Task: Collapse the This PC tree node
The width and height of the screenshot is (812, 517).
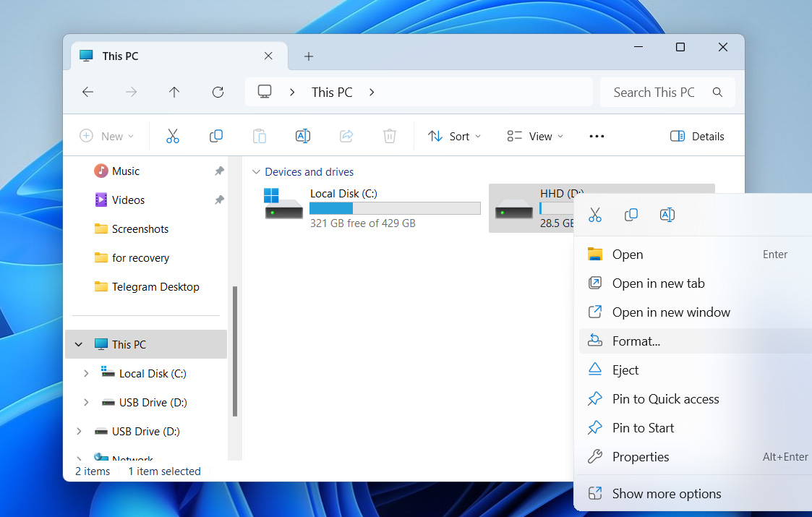Action: [x=79, y=344]
